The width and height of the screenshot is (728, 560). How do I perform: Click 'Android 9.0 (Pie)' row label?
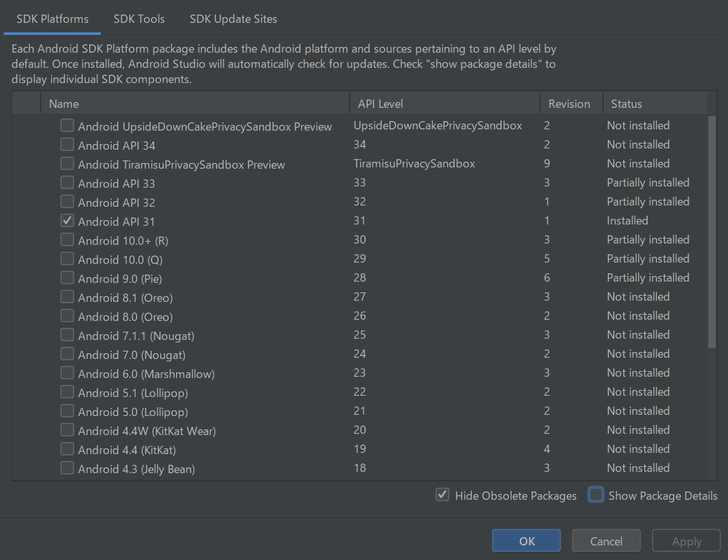click(x=120, y=279)
